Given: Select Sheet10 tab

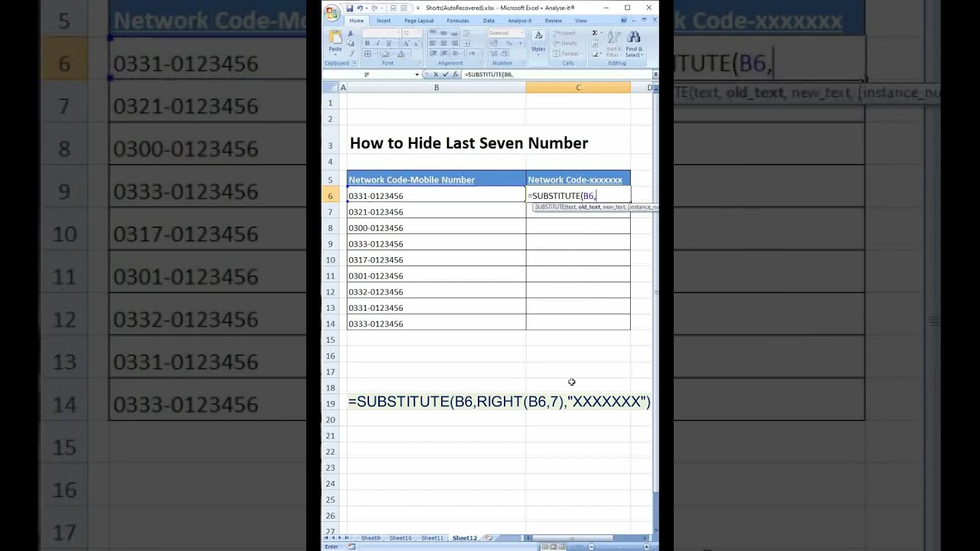Looking at the screenshot, I should click(x=400, y=538).
